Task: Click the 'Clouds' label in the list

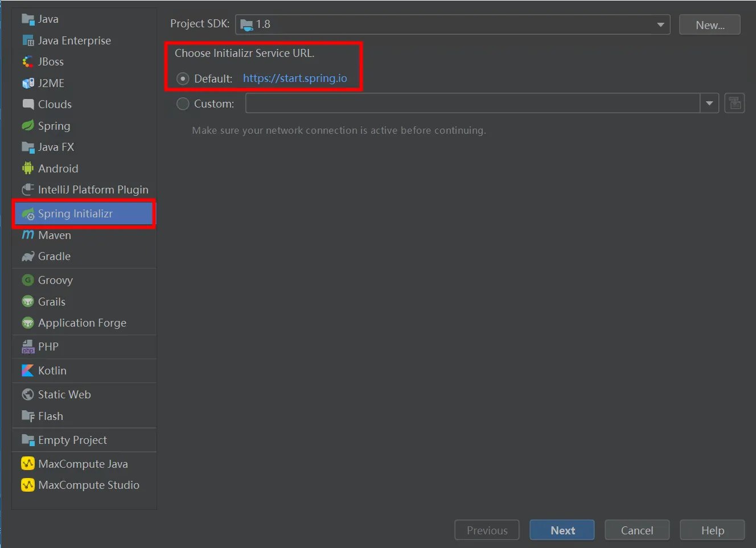Action: 55,104
